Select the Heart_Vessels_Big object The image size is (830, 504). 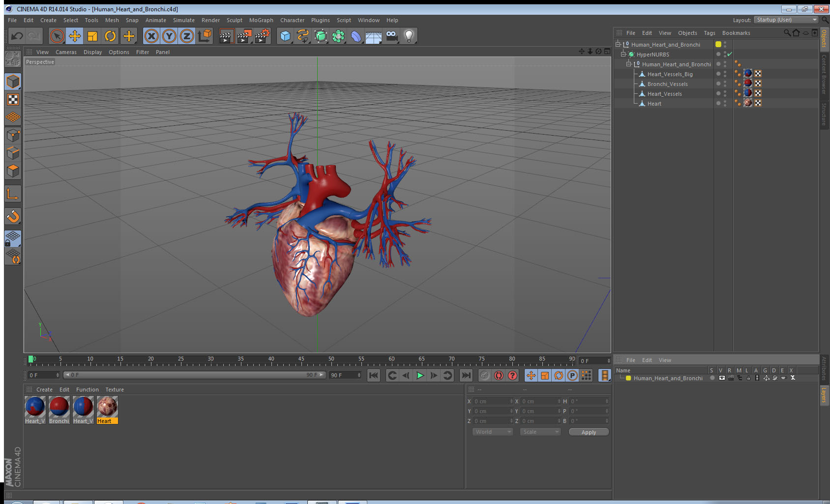pyautogui.click(x=670, y=74)
